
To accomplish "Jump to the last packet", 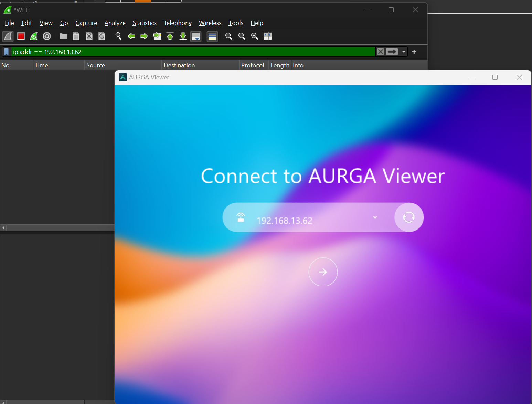I will click(x=183, y=36).
